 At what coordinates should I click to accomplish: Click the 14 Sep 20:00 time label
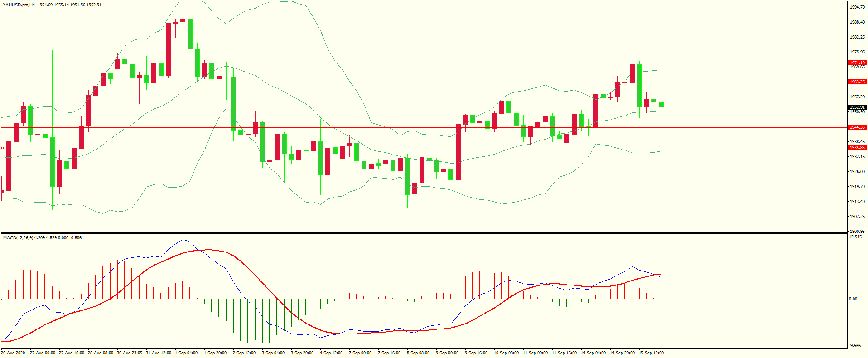[622, 353]
